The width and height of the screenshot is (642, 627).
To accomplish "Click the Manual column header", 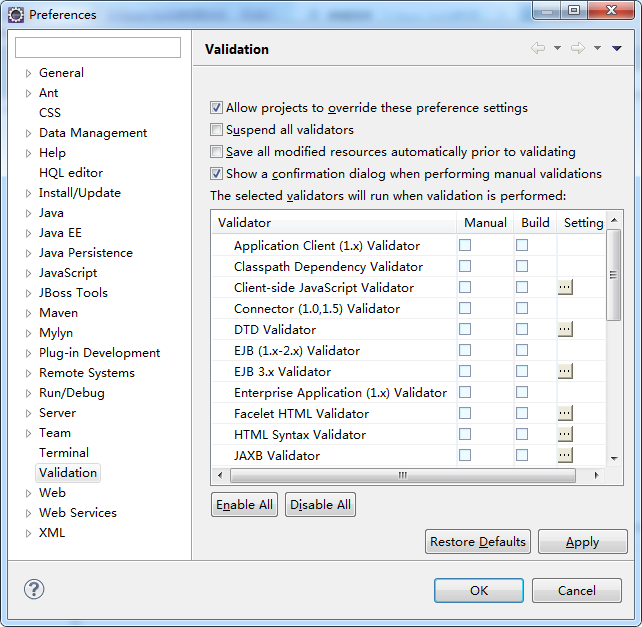I will point(485,223).
